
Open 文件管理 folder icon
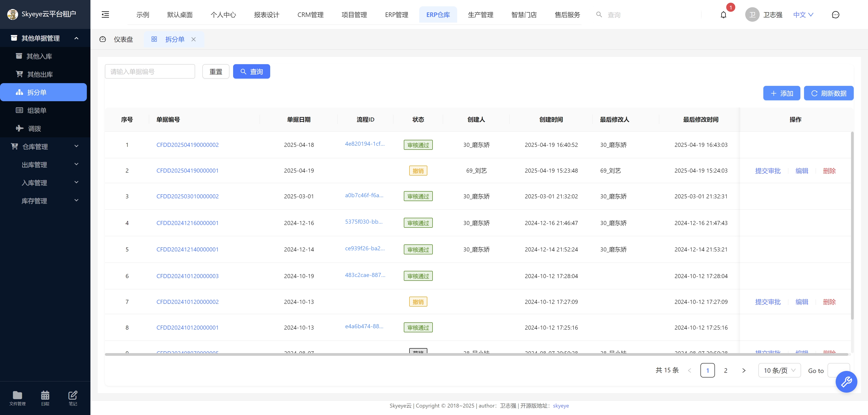point(17,395)
